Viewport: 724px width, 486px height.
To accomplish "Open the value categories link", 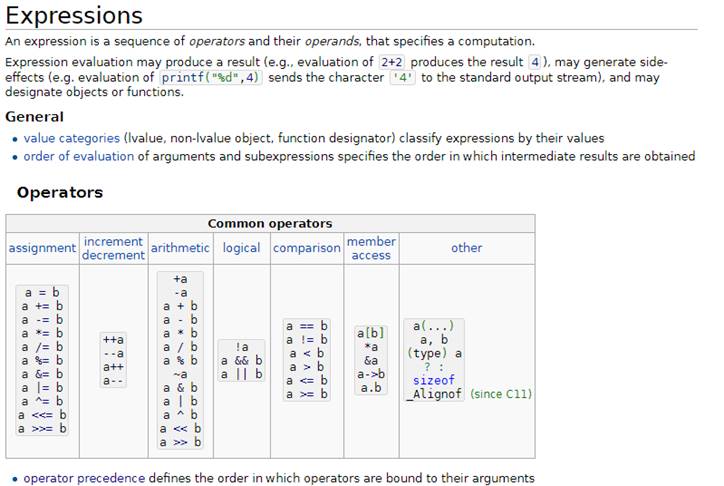I will click(72, 138).
